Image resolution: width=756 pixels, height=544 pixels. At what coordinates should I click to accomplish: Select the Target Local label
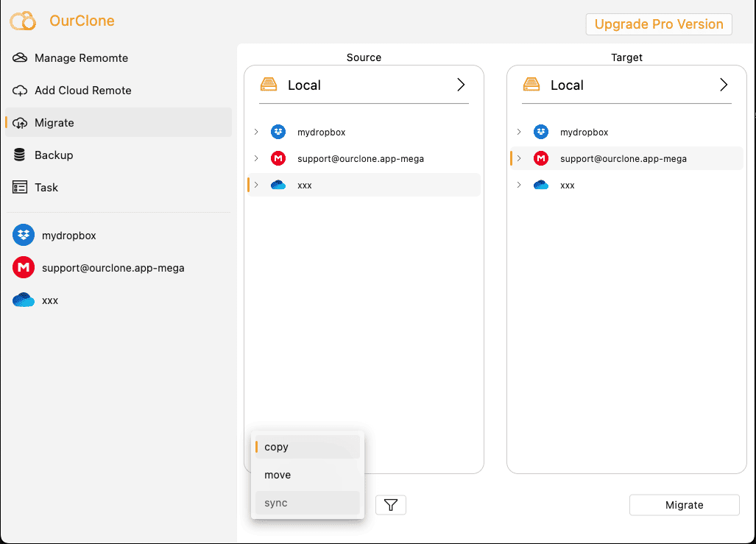point(567,85)
